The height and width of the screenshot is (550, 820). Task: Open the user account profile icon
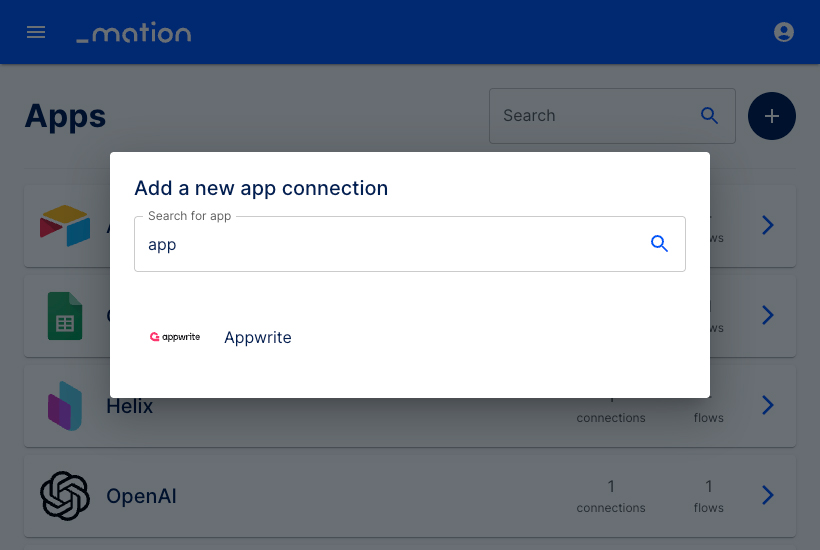[783, 32]
